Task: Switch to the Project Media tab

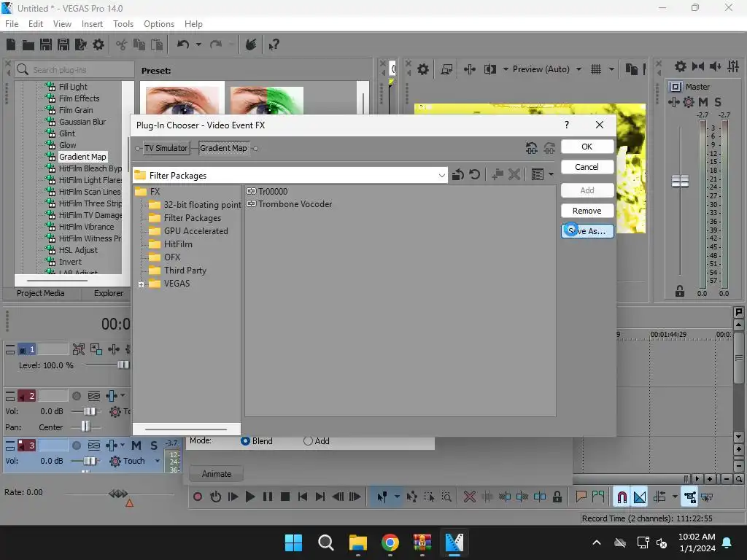Action: 41,293
